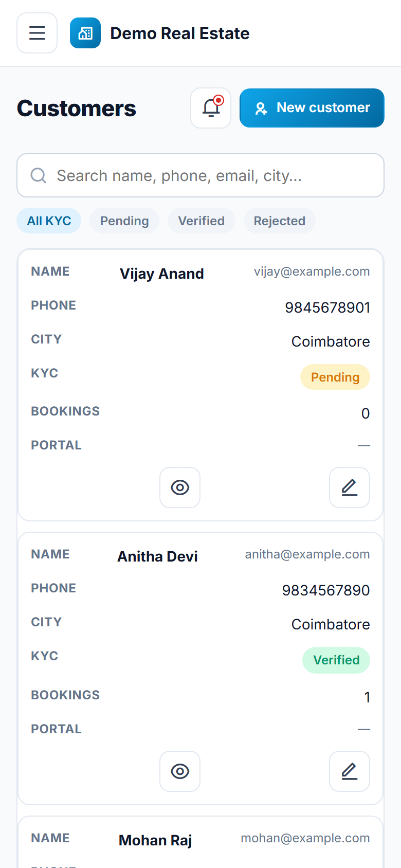Image resolution: width=401 pixels, height=868 pixels.
Task: Filter customers by Pending KYC
Action: point(124,221)
